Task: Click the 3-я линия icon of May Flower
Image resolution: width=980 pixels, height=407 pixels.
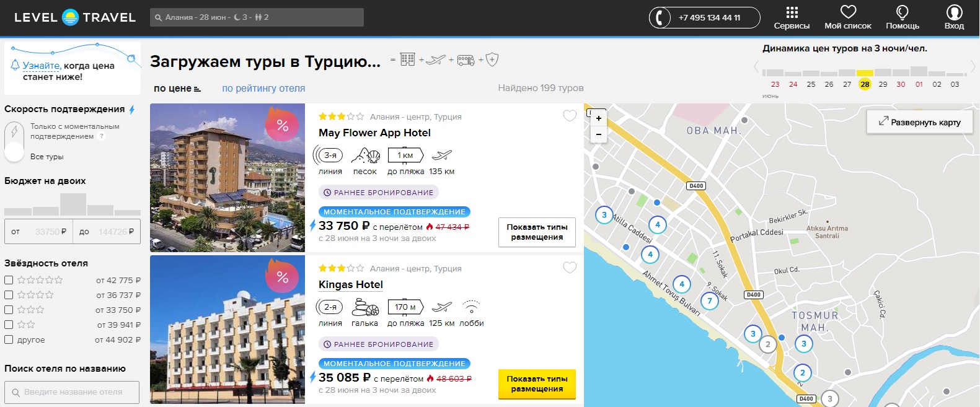Action: (x=329, y=155)
